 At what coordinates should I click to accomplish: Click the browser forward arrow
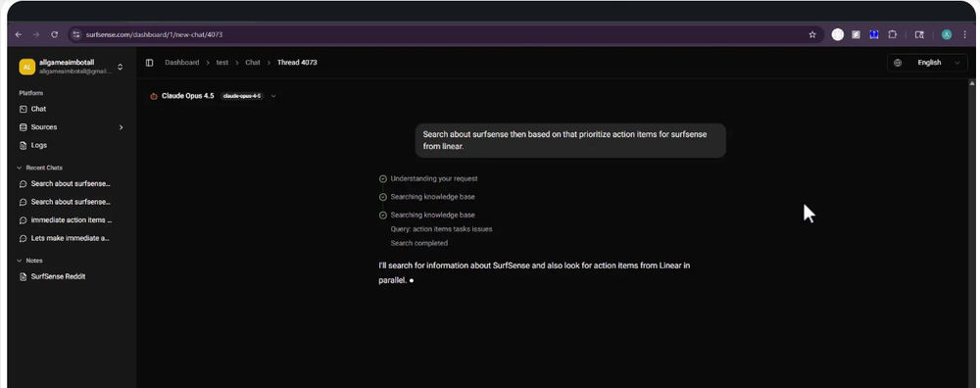click(x=36, y=34)
